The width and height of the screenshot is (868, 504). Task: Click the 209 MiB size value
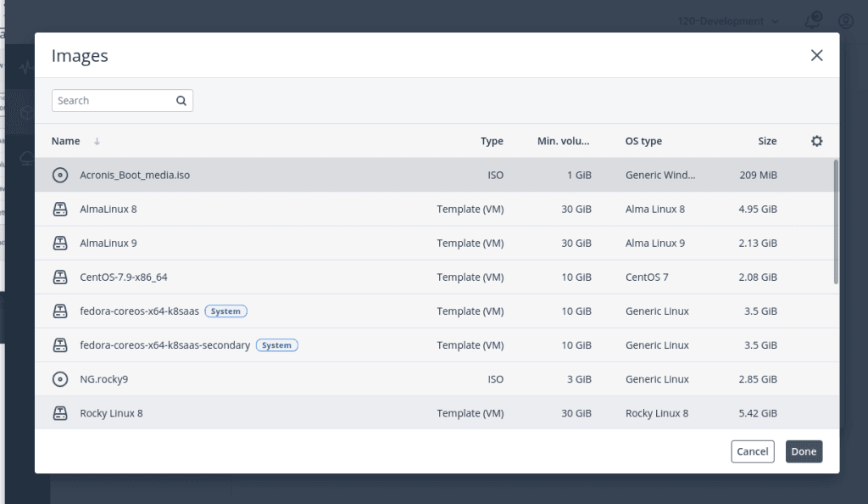tap(758, 175)
